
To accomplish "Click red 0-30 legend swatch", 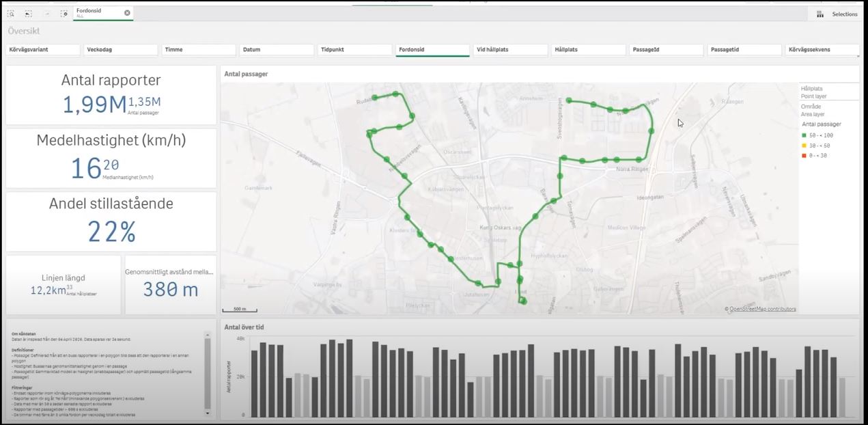I will 804,156.
